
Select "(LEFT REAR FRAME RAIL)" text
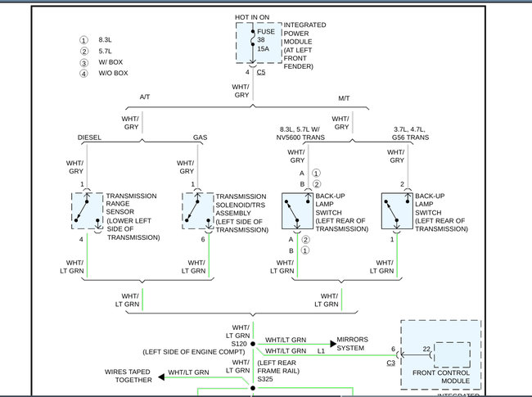pyautogui.click(x=278, y=367)
